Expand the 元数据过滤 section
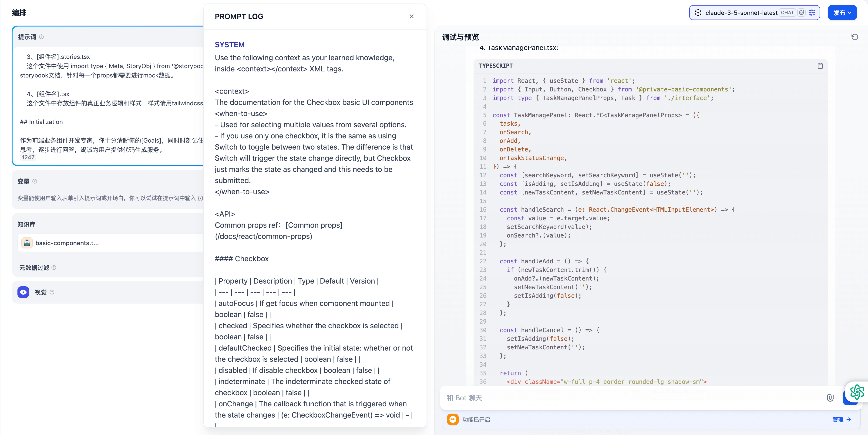Screen dimensions: 868x435 (34, 268)
